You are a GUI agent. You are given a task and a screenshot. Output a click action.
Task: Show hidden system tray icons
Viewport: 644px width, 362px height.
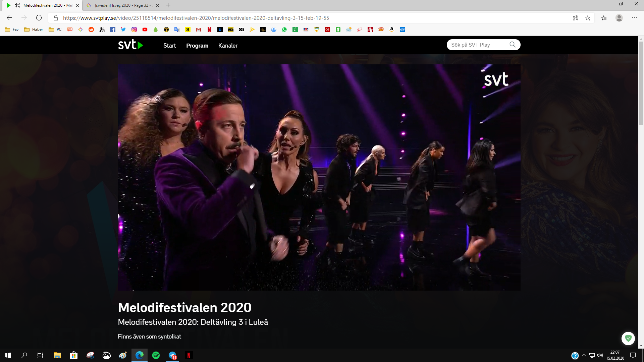(584, 355)
